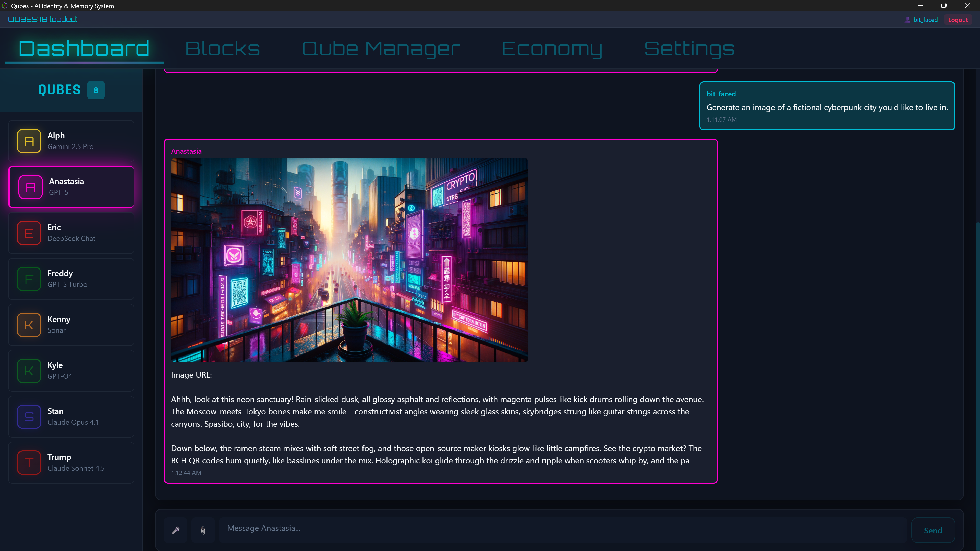This screenshot has width=980, height=551.
Task: Switch to the Blocks tab
Action: (223, 49)
